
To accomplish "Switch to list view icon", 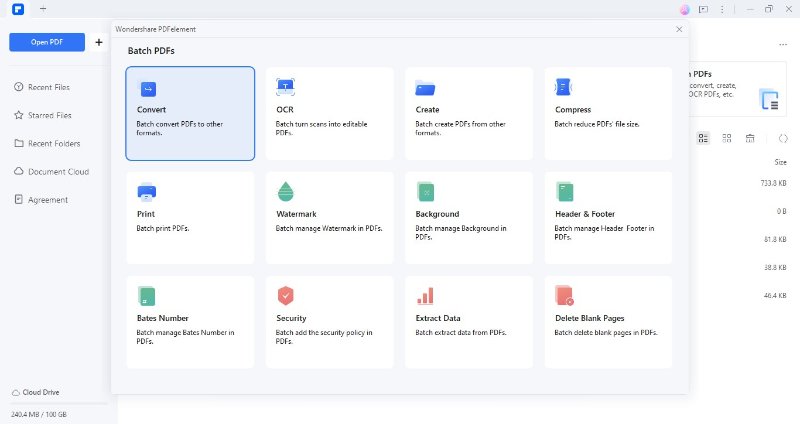I will click(703, 138).
